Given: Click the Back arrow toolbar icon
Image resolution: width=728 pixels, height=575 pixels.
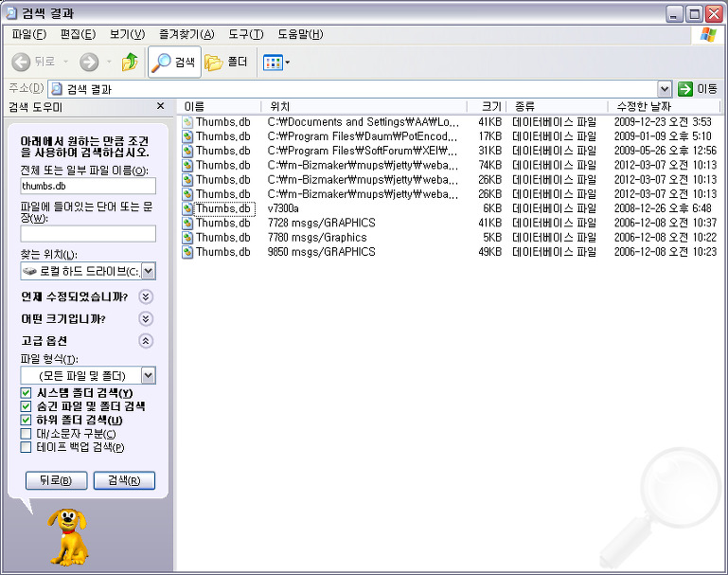Looking at the screenshot, I should [x=21, y=62].
